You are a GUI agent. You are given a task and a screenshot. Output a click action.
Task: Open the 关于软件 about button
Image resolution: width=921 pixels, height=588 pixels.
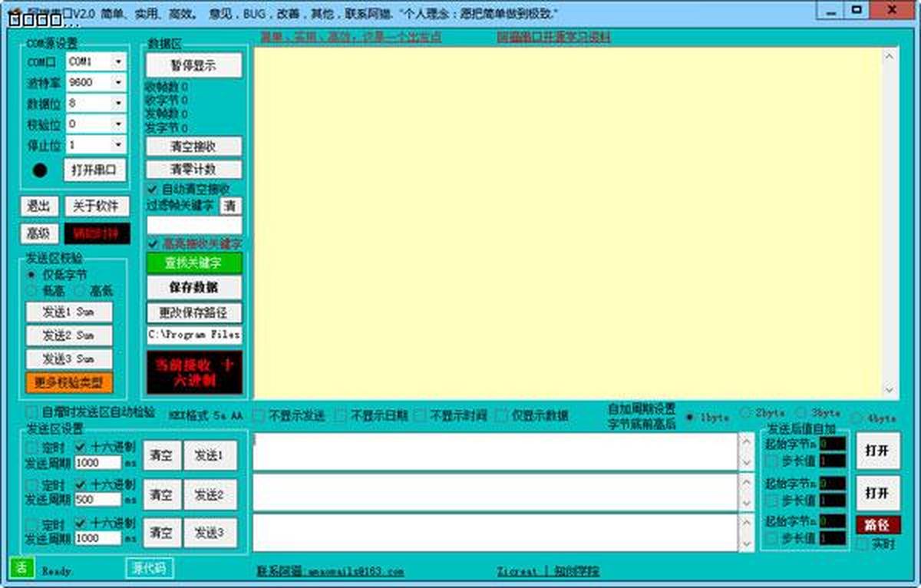[97, 206]
